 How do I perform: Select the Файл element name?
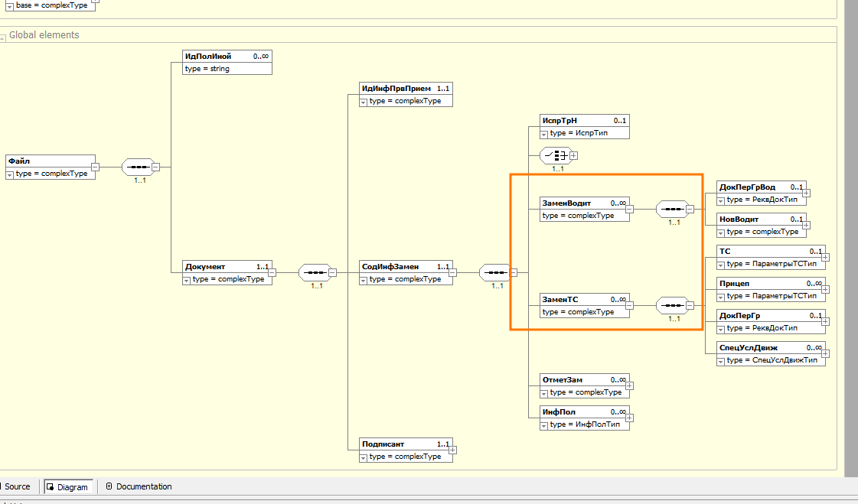19,161
